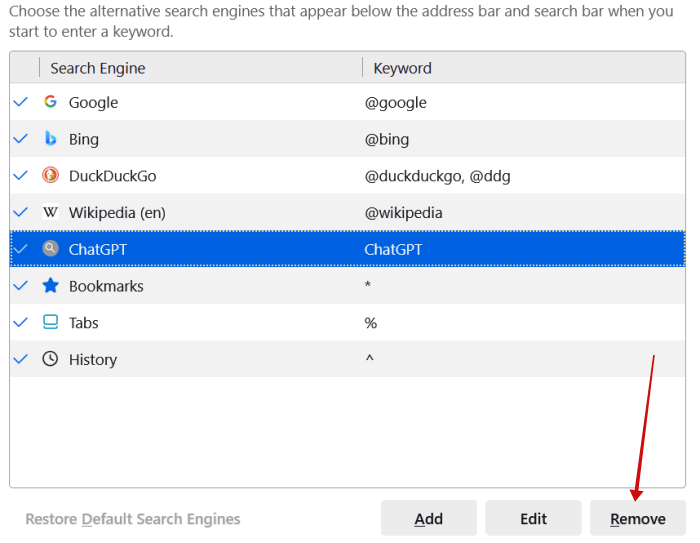Click the @bing keyword cell
This screenshot has height=543, width=700.
pos(387,139)
